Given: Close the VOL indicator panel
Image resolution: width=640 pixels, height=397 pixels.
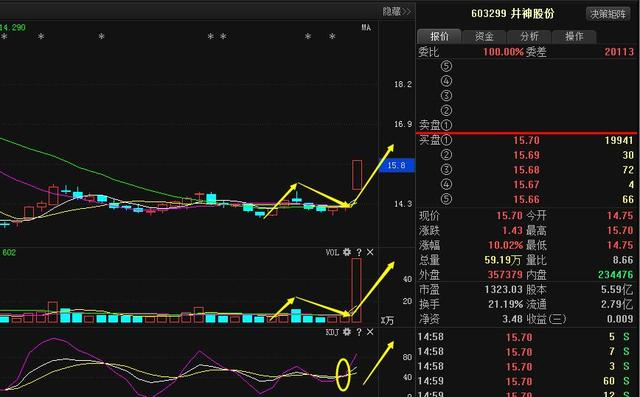Looking at the screenshot, I should 370,252.
